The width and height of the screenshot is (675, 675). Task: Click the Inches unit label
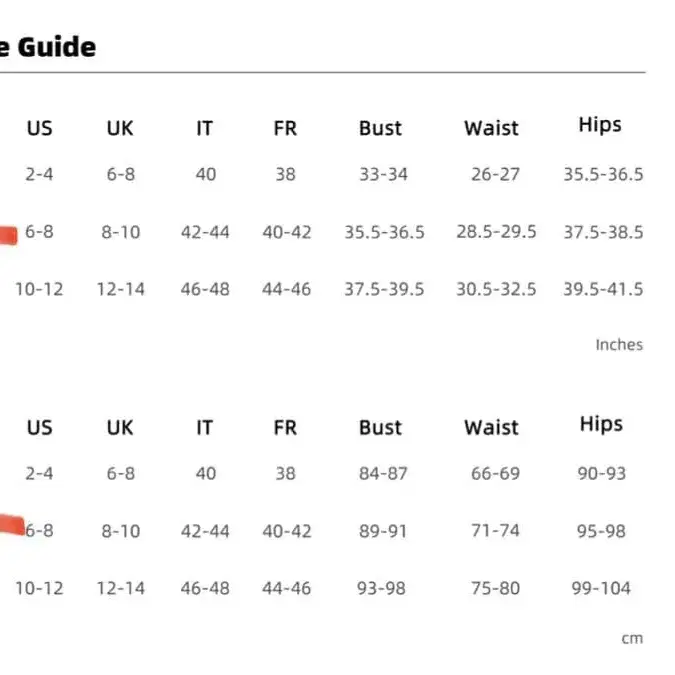(619, 344)
